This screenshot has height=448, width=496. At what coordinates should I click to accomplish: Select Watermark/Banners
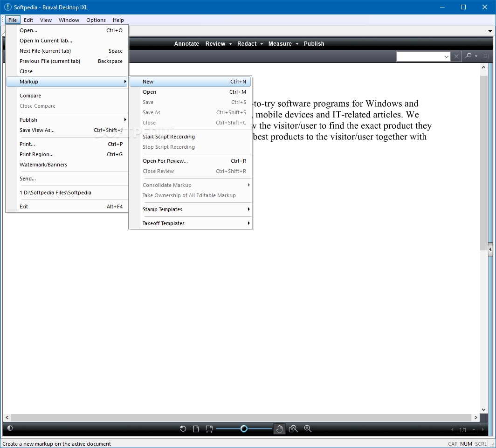coord(67,165)
